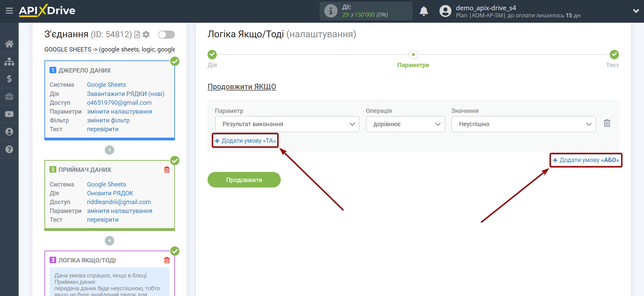
Task: Open the help question mark icon in sidebar
Action: (x=9, y=149)
